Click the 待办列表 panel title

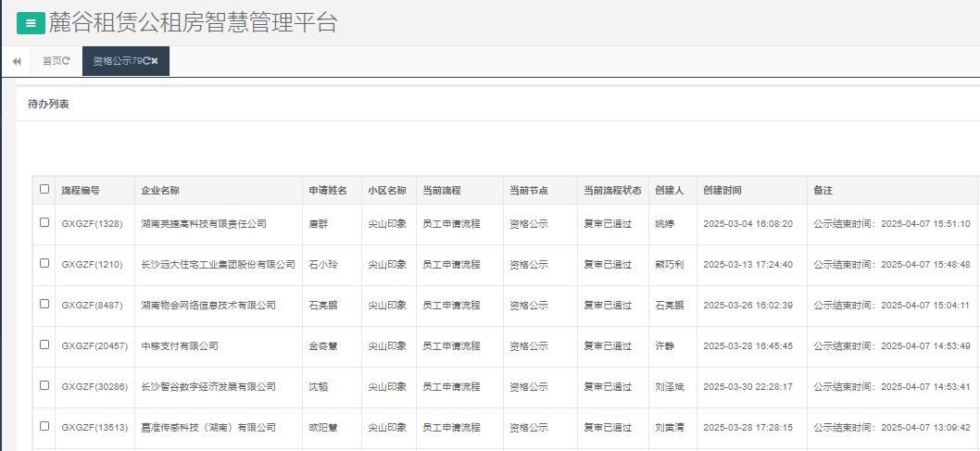[x=48, y=105]
